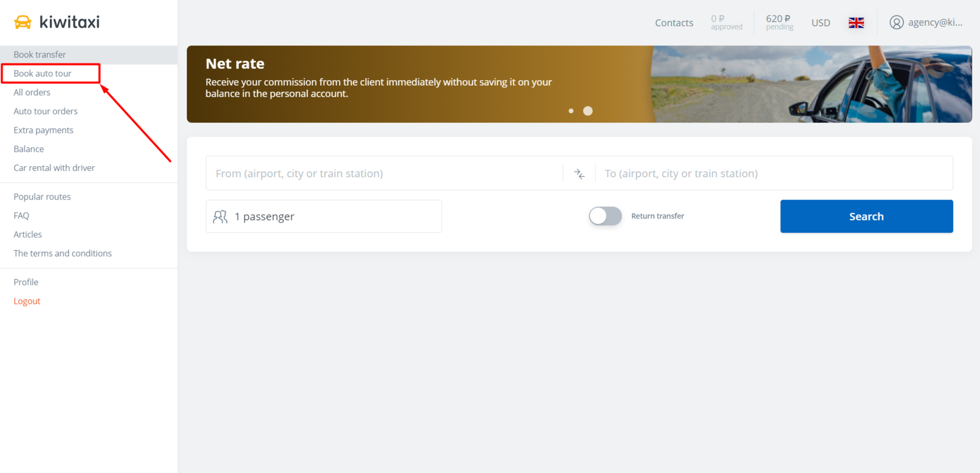
Task: Open the Contacts link in the header
Action: pos(674,23)
